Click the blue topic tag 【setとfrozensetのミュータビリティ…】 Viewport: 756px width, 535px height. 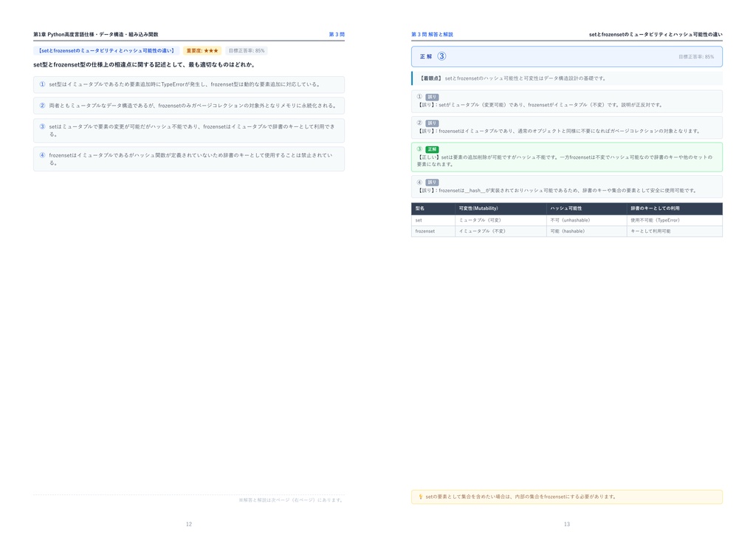(x=106, y=51)
